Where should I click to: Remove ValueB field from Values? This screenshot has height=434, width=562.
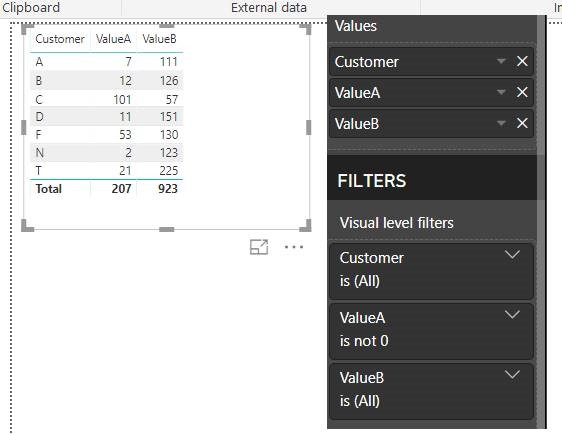[x=522, y=124]
